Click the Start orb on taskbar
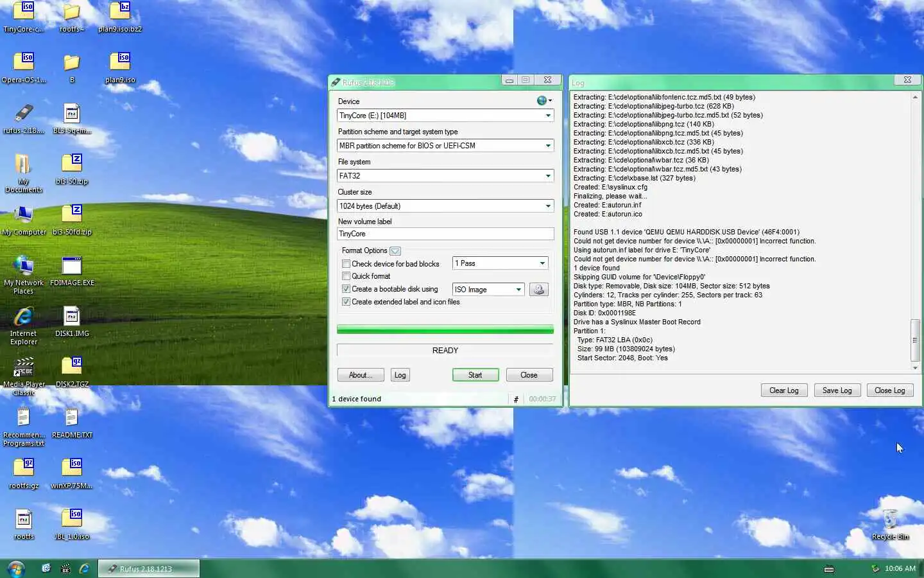924x578 pixels. pyautogui.click(x=15, y=568)
